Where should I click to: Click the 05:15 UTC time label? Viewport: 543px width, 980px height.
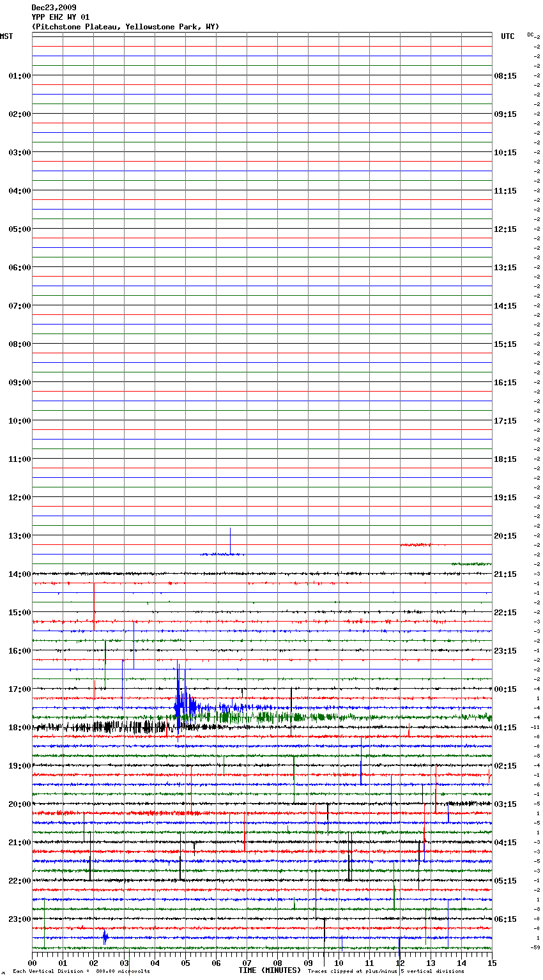pyautogui.click(x=505, y=881)
